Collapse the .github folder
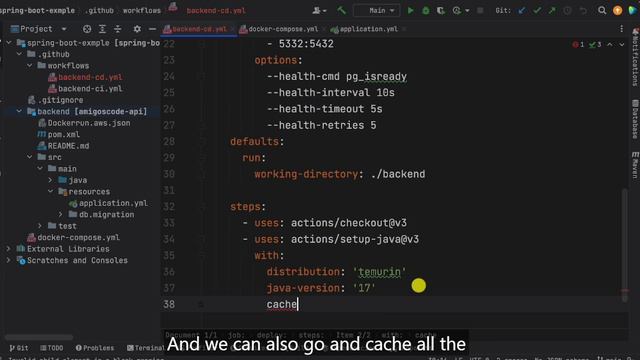640x360 pixels. click(x=19, y=54)
